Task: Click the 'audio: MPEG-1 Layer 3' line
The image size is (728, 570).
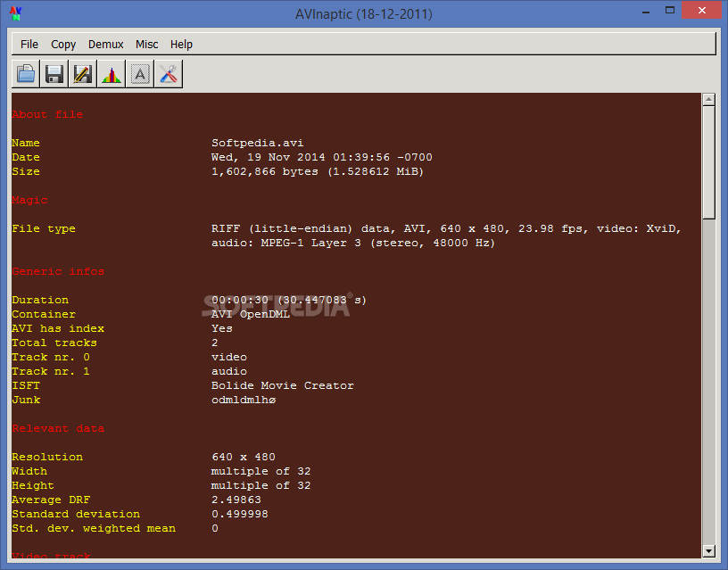Action: click(x=353, y=243)
